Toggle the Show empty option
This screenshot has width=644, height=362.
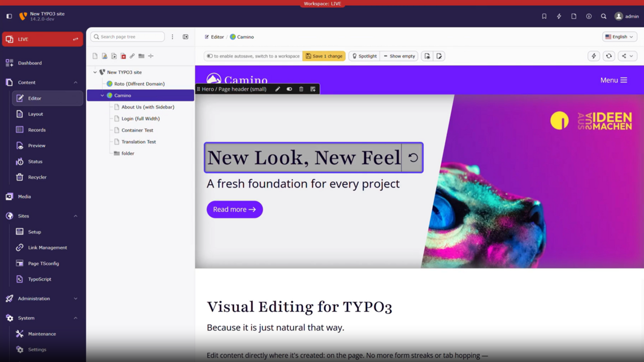pyautogui.click(x=399, y=56)
